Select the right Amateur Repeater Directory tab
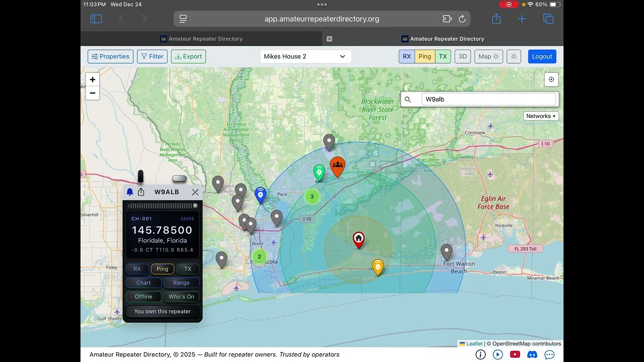 coord(443,39)
